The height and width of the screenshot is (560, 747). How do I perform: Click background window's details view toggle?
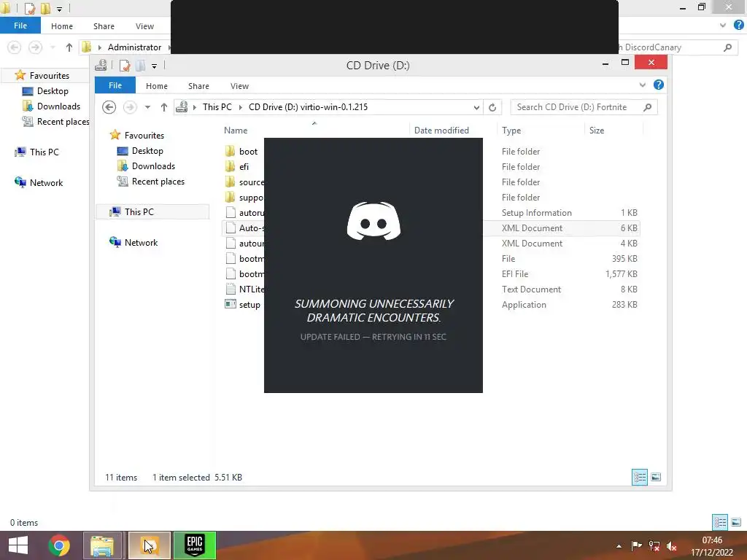(720, 522)
